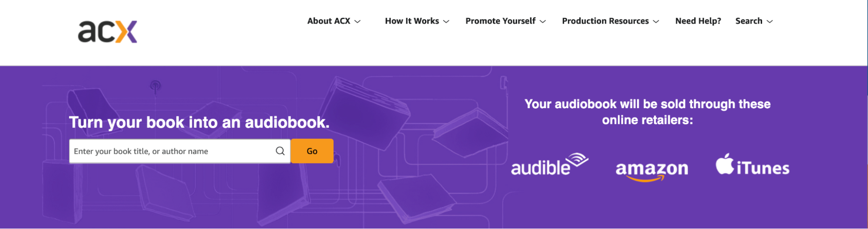This screenshot has width=868, height=229.
Task: Click the "Turn your book into an audiobook" heading
Action: point(199,123)
